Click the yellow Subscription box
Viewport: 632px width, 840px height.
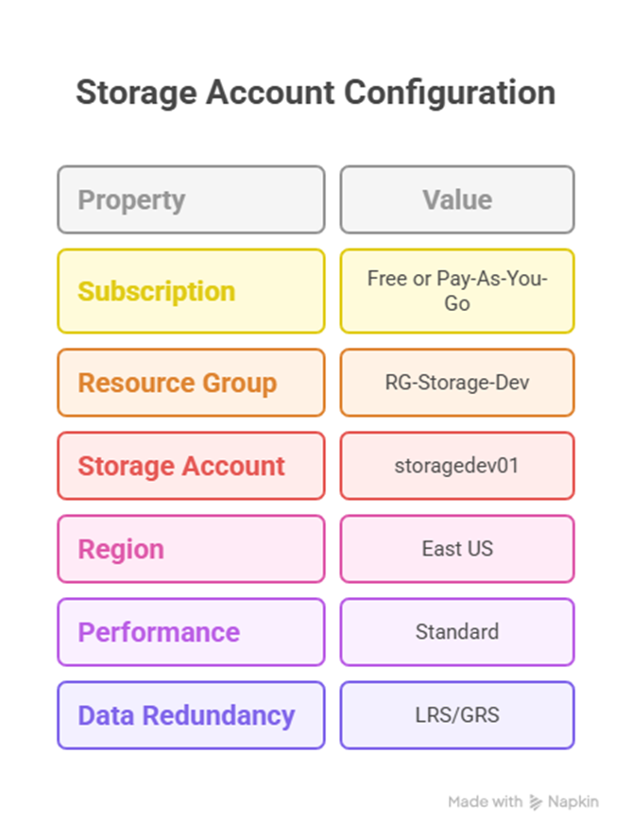click(x=191, y=291)
